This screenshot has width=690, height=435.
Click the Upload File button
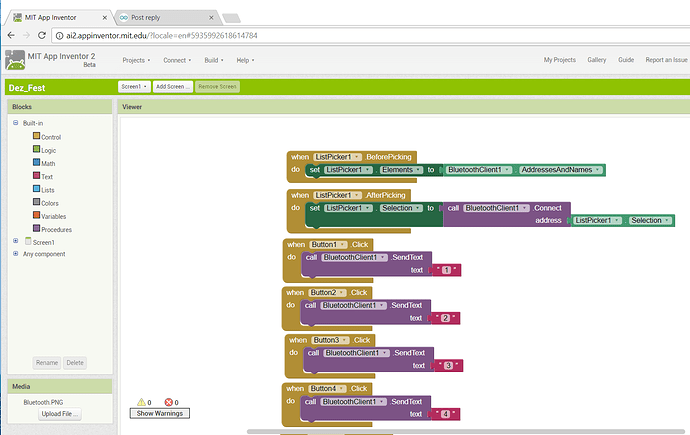tap(59, 414)
